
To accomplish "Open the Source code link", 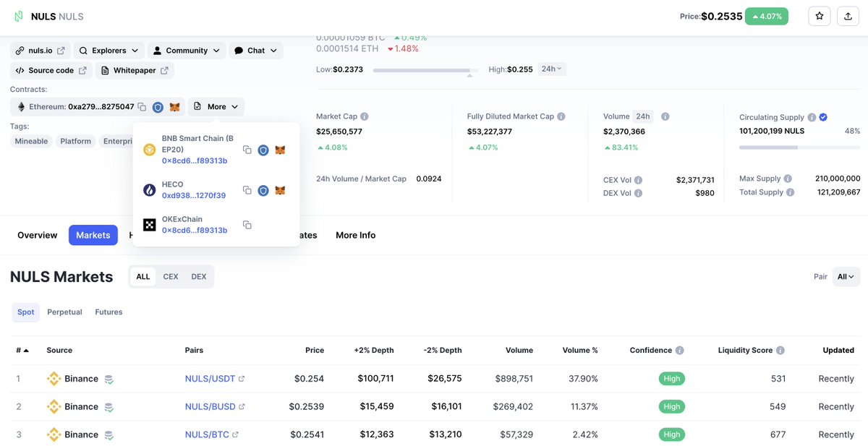I will pos(51,70).
